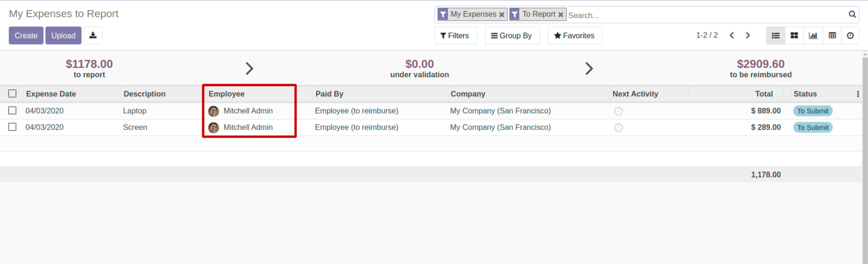Click To Submit status badge for Screen

[813, 127]
